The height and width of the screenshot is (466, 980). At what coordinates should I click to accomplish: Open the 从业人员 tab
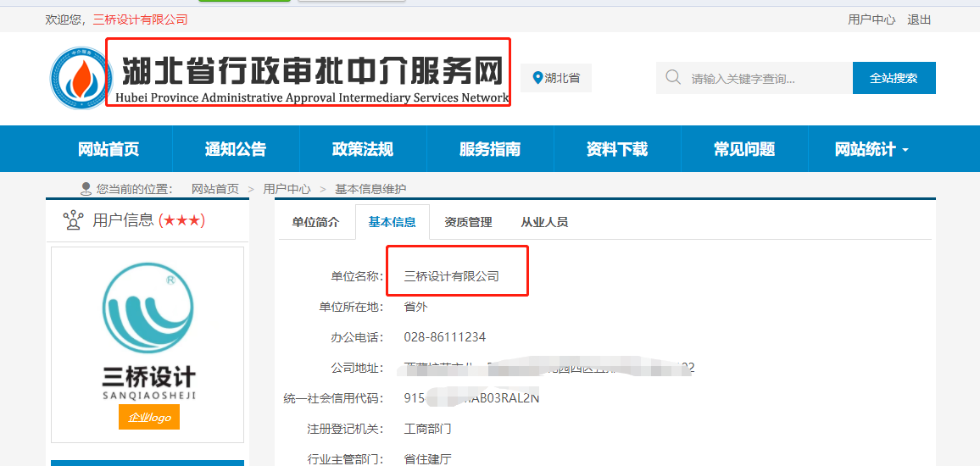(x=544, y=222)
